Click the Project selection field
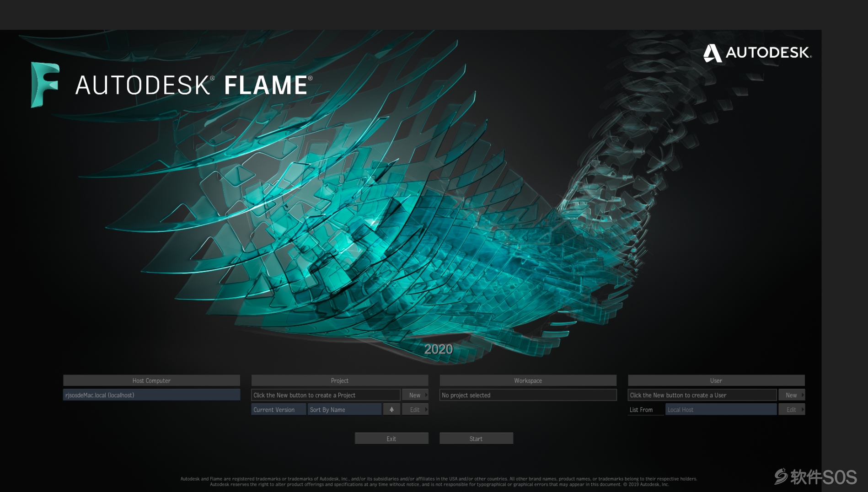Viewport: 868px width, 492px height. pos(326,395)
